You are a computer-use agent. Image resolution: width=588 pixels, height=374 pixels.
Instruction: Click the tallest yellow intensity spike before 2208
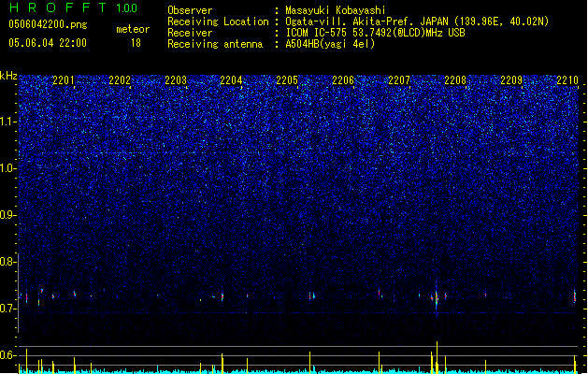tap(437, 357)
